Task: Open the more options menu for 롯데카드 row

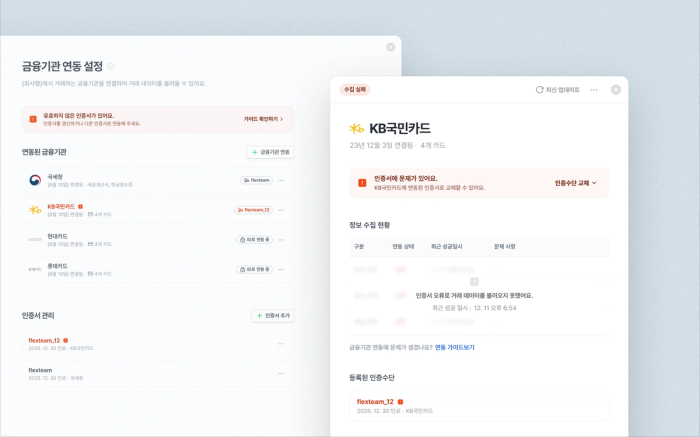Action: click(281, 269)
